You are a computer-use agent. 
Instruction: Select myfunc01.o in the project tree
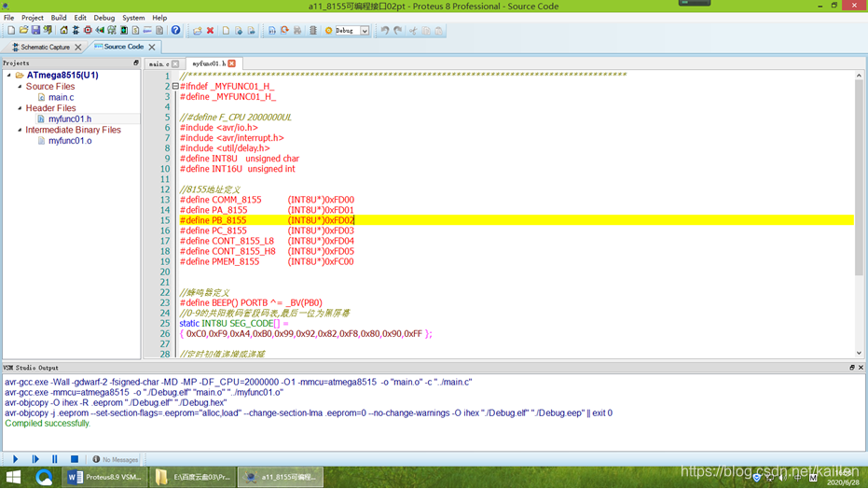point(70,141)
